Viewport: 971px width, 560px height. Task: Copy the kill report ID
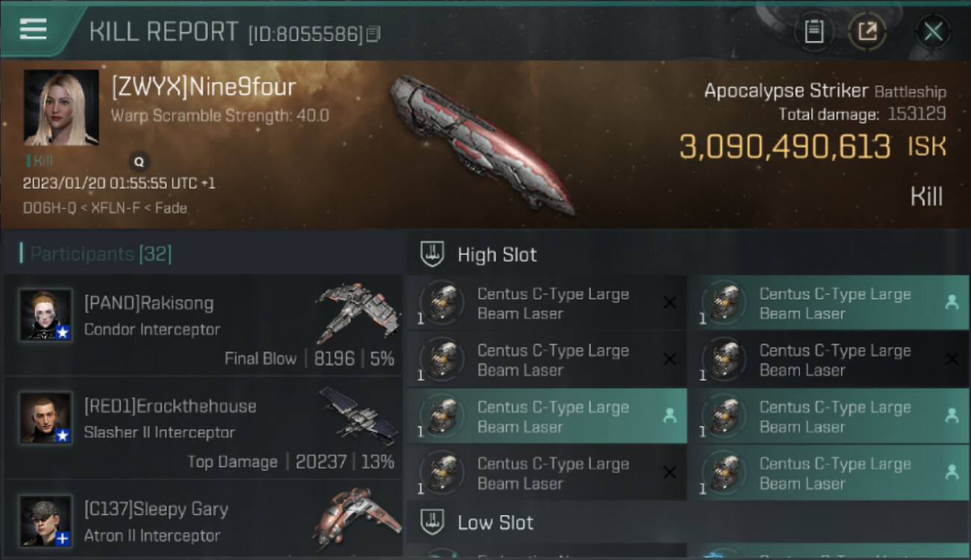(373, 34)
